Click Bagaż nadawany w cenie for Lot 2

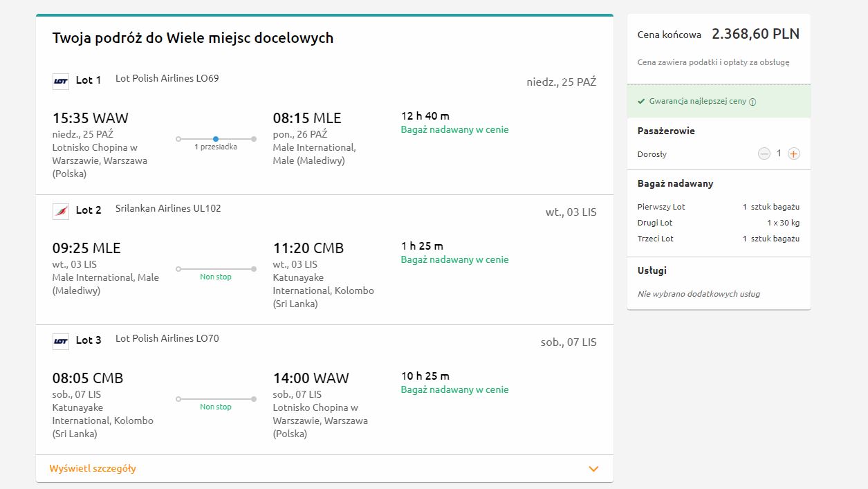(454, 259)
